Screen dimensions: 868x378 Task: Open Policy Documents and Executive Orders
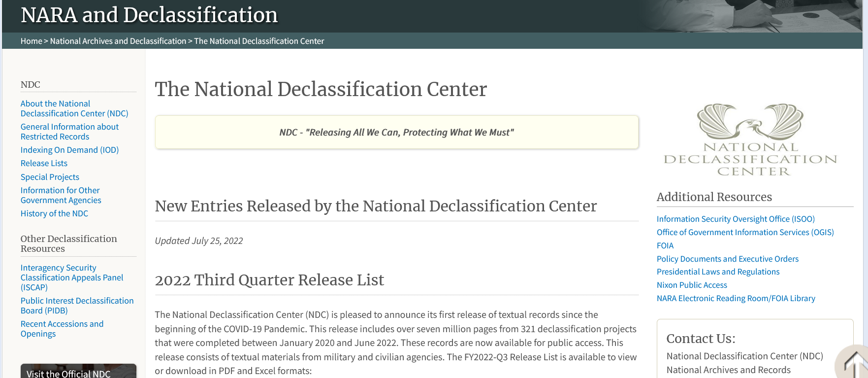point(728,259)
